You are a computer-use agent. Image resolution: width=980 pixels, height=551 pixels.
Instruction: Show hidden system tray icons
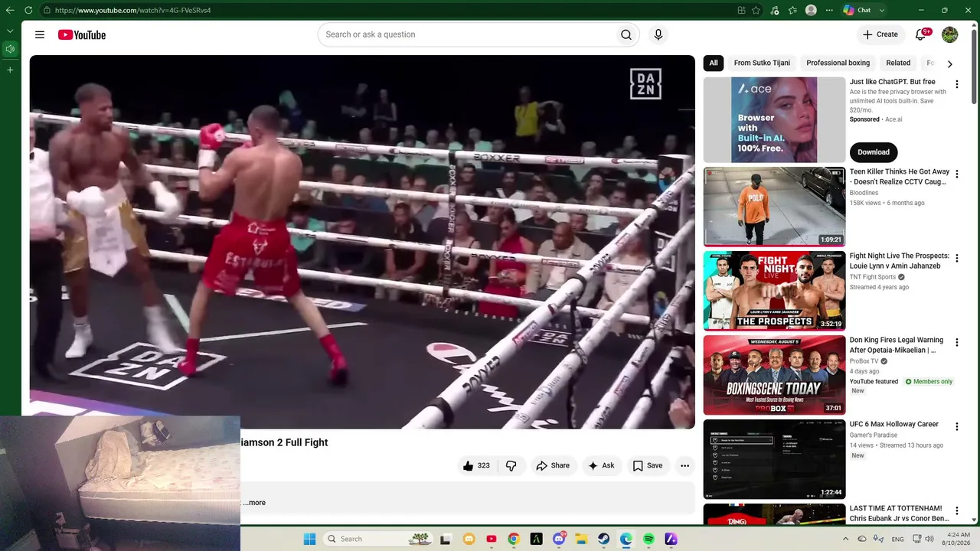pyautogui.click(x=845, y=539)
